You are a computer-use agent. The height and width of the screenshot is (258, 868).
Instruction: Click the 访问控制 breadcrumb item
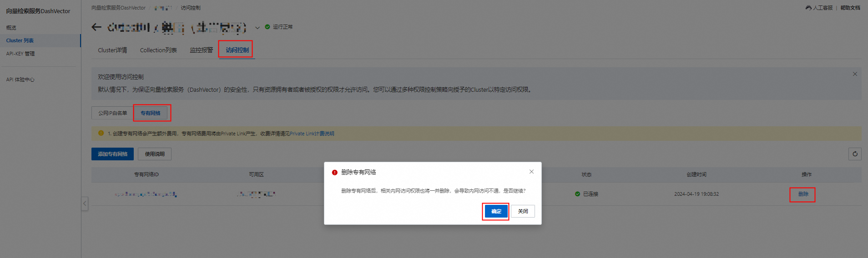click(x=191, y=8)
